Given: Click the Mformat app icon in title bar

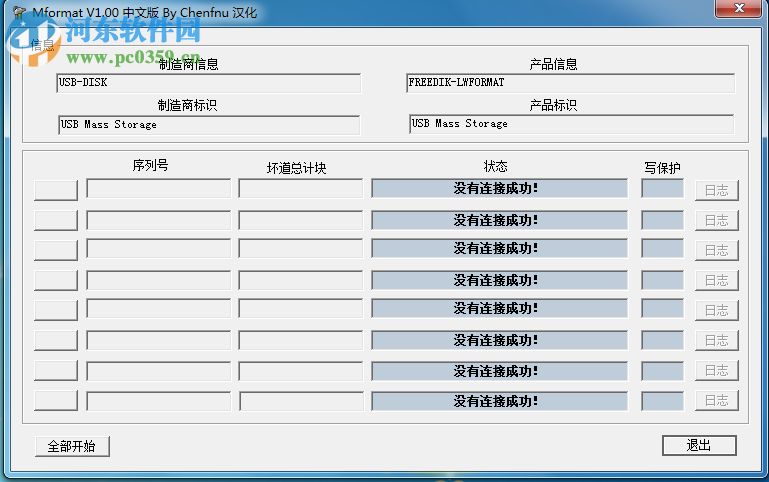Looking at the screenshot, I should pyautogui.click(x=20, y=12).
